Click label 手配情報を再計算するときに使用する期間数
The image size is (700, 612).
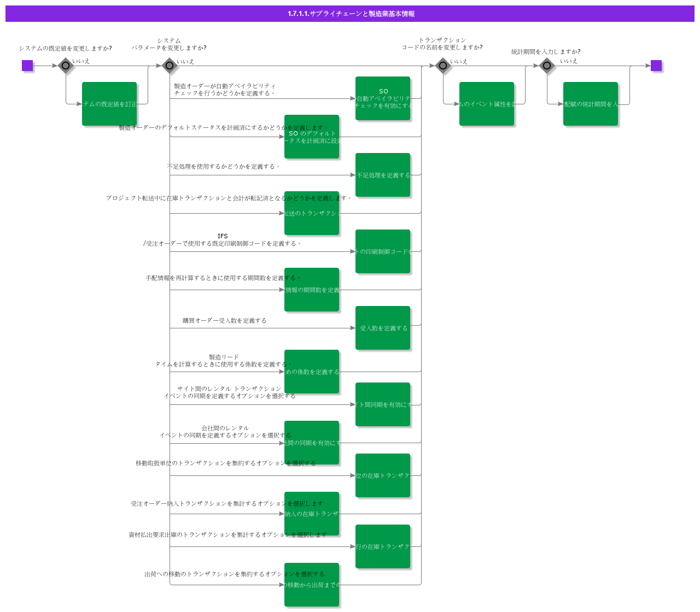click(x=223, y=278)
